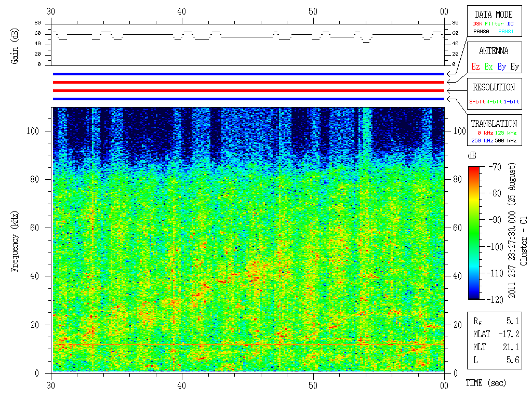The height and width of the screenshot is (399, 532).
Task: Click the L 5.6 ephemeris row
Action: [x=496, y=360]
